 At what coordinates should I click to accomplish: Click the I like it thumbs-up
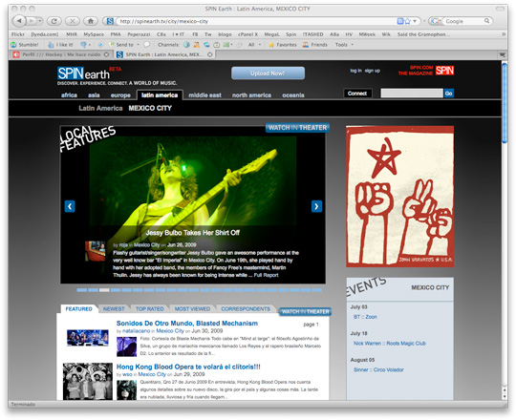(60, 45)
